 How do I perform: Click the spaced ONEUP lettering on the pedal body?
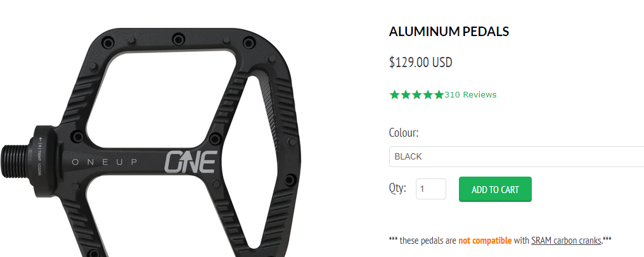(x=105, y=162)
